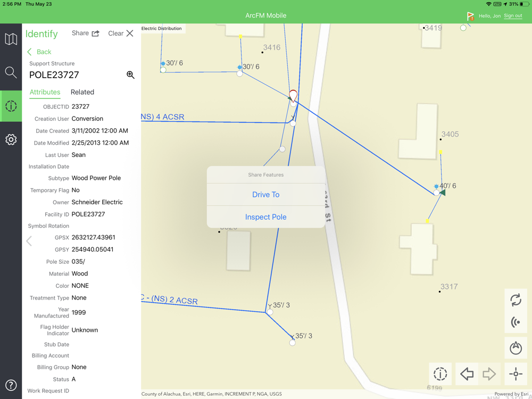Click Subtype value Wood Power Pole
The width and height of the screenshot is (532, 399).
point(96,178)
